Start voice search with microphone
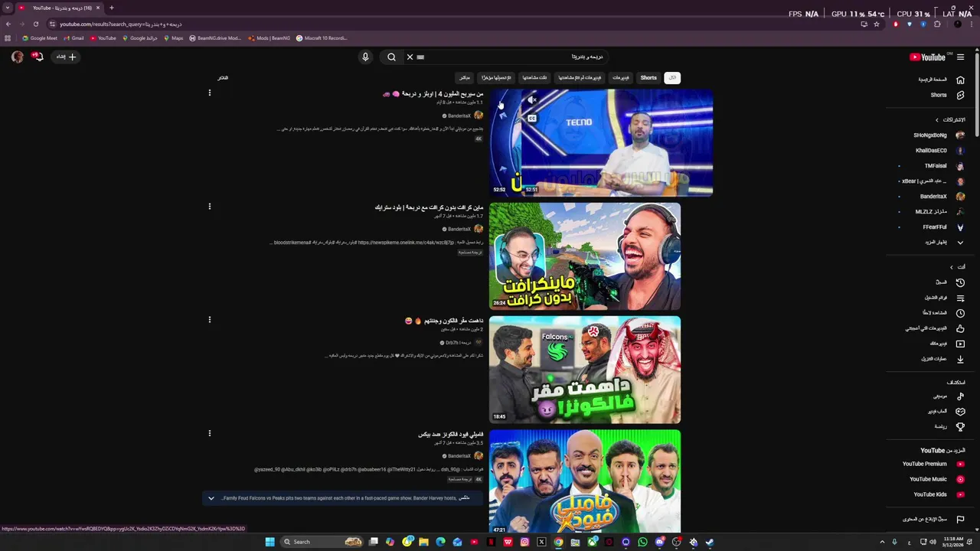Viewport: 980px width, 551px height. point(365,57)
